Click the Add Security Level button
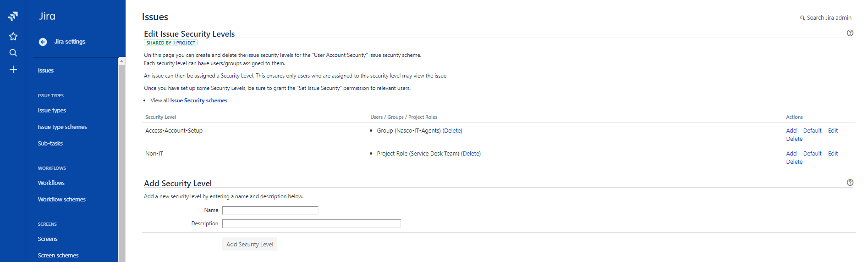Viewport: 868px width, 262px height. click(250, 245)
